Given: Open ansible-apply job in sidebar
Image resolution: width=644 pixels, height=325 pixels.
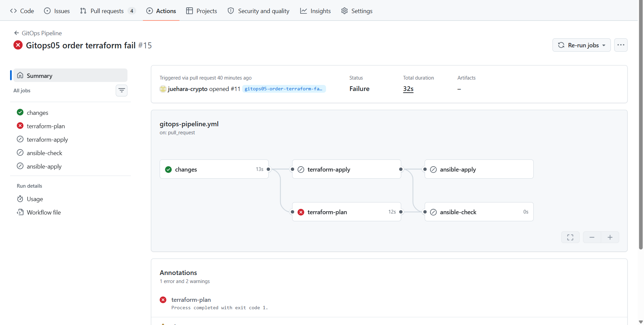Looking at the screenshot, I should click(x=70, y=166).
